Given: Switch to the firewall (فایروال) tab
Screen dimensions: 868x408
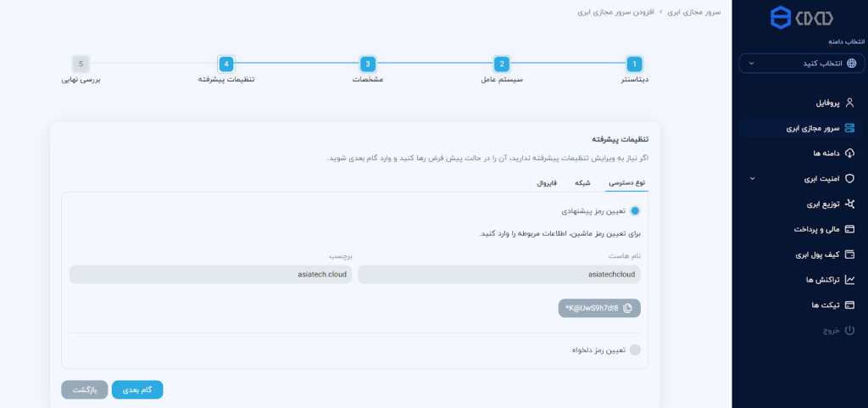Looking at the screenshot, I should pos(547,182).
